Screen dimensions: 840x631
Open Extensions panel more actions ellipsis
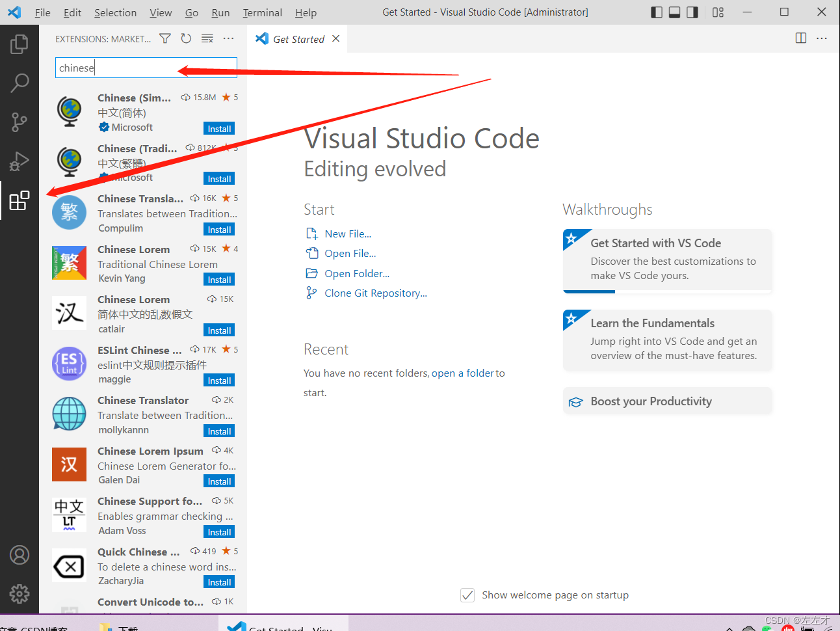(228, 38)
